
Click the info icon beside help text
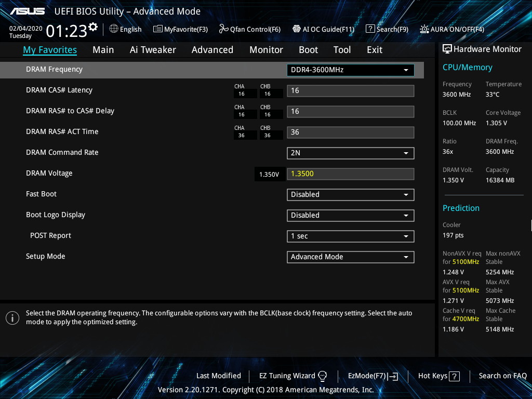coord(12,318)
